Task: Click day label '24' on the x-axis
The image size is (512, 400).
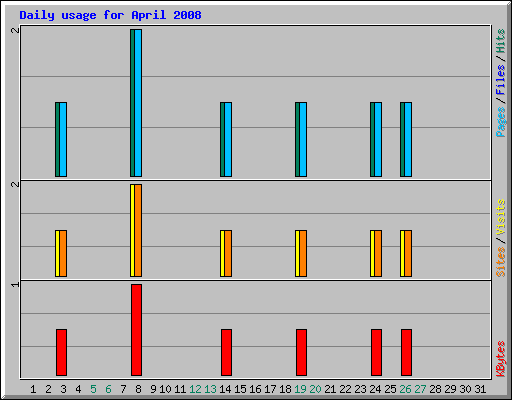Action: (x=375, y=389)
